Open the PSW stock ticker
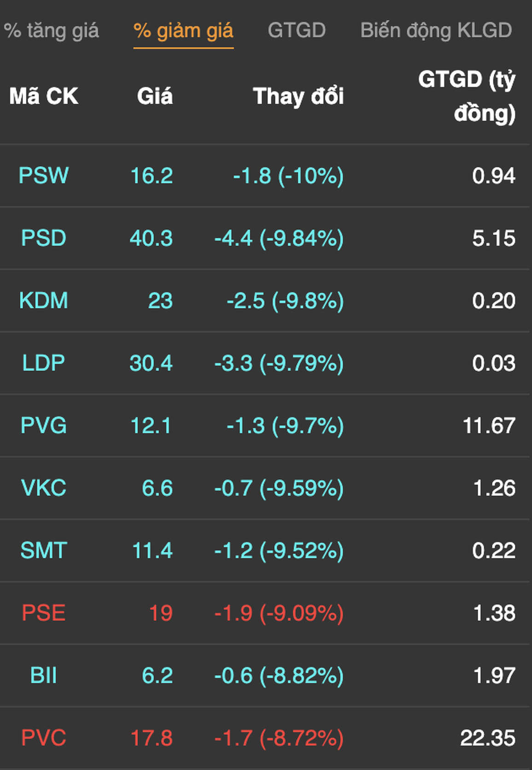 pos(44,175)
